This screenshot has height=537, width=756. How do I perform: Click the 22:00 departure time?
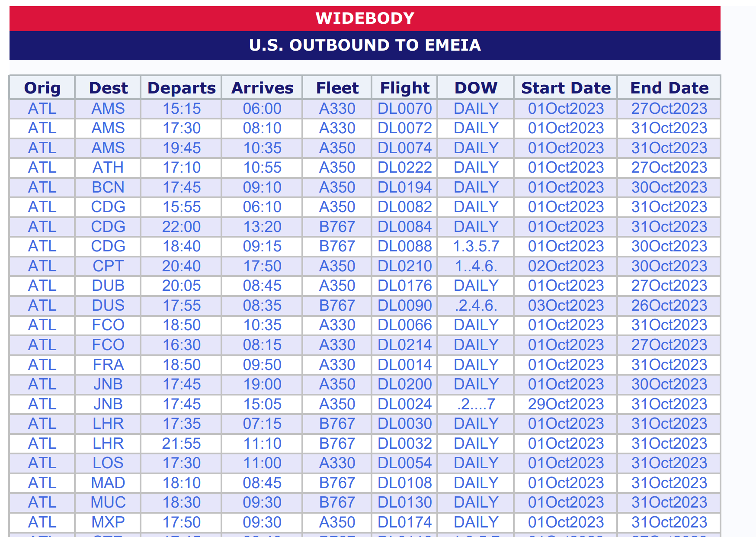[x=181, y=227]
